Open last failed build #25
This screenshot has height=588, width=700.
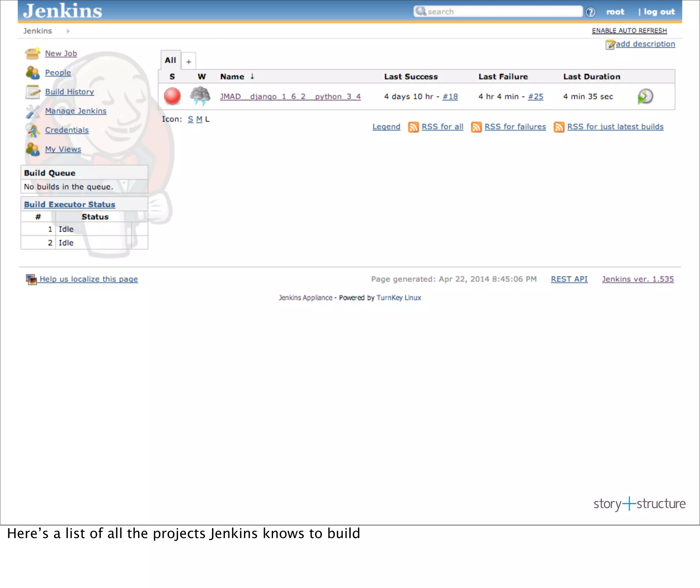point(535,97)
